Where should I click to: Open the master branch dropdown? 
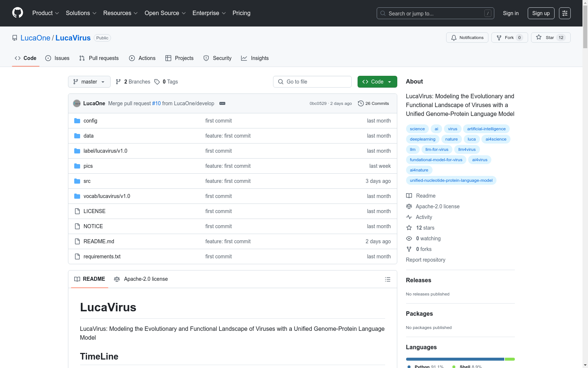pyautogui.click(x=89, y=82)
